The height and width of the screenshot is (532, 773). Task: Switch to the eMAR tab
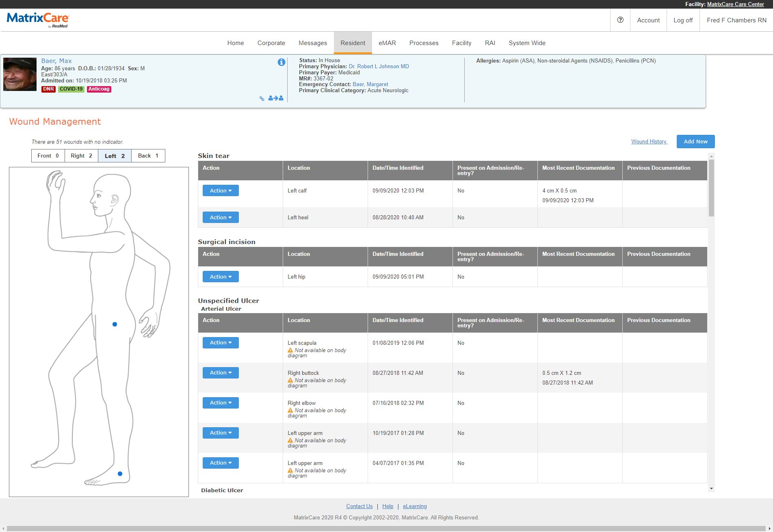click(387, 43)
